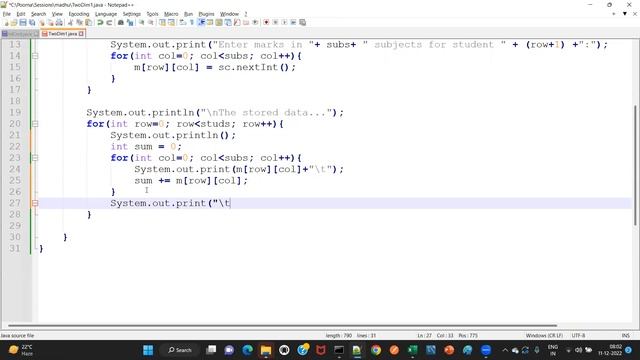
Task: Click the New file toolbar icon
Action: pos(6,22)
